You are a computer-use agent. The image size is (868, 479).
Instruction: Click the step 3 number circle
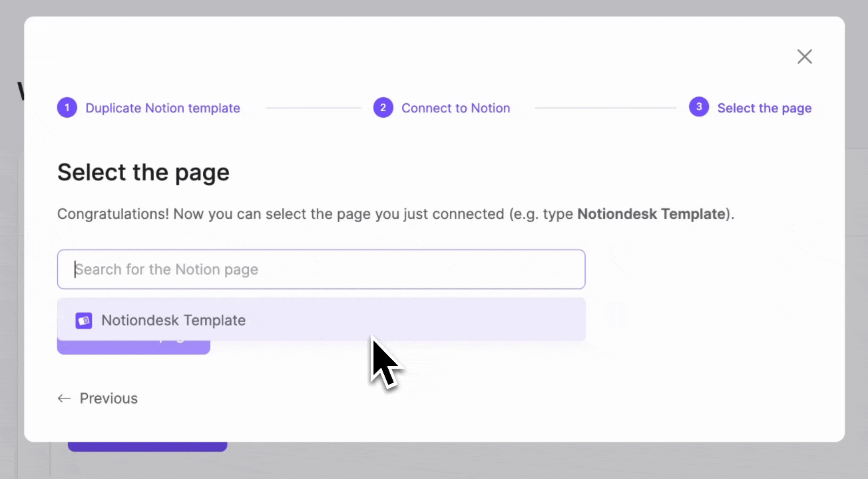coord(699,106)
